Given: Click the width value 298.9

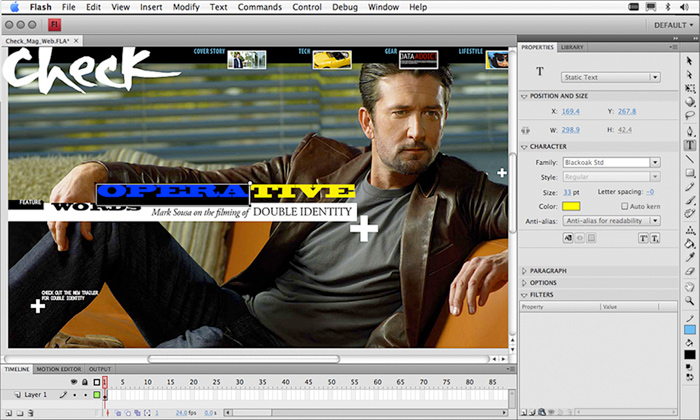Looking at the screenshot, I should 571,130.
